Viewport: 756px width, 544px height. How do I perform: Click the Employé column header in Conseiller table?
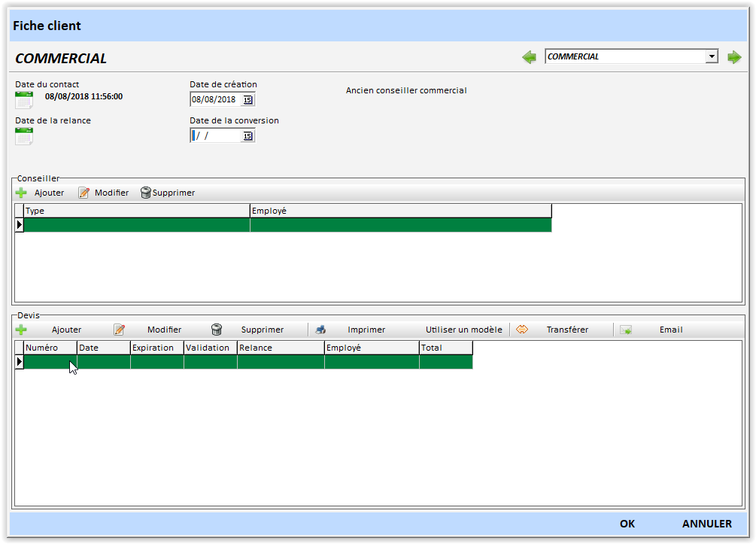point(400,211)
